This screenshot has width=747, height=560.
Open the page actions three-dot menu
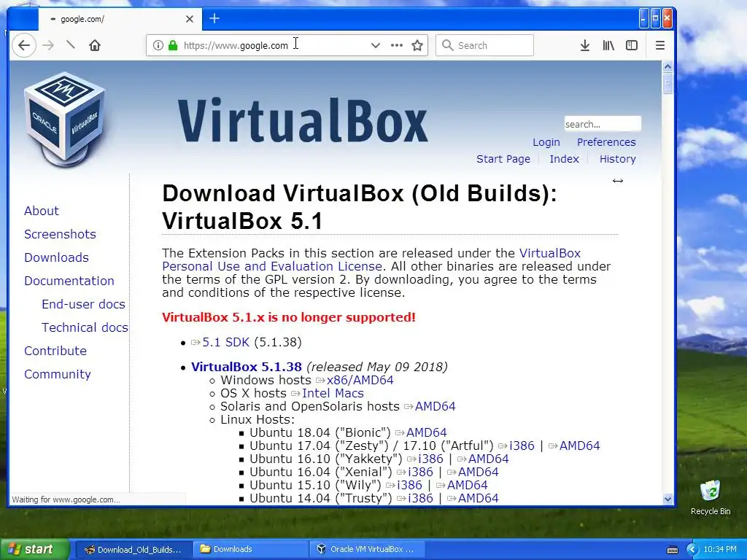tap(396, 45)
